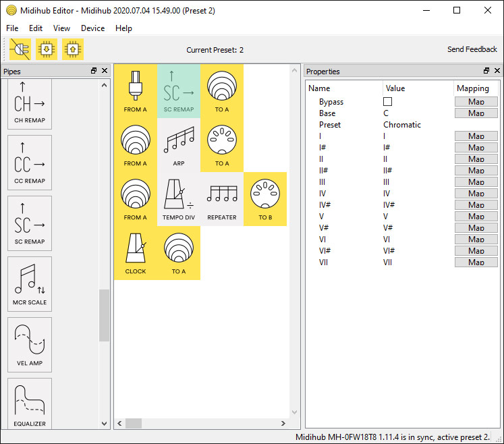Select the SC REMAP pipe in the first row
The height and width of the screenshot is (444, 504).
click(179, 91)
